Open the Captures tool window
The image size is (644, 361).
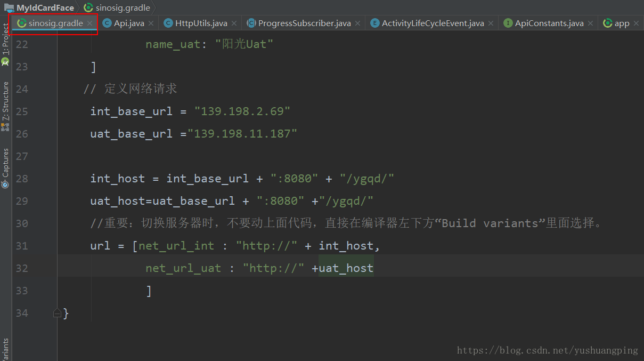[5, 163]
